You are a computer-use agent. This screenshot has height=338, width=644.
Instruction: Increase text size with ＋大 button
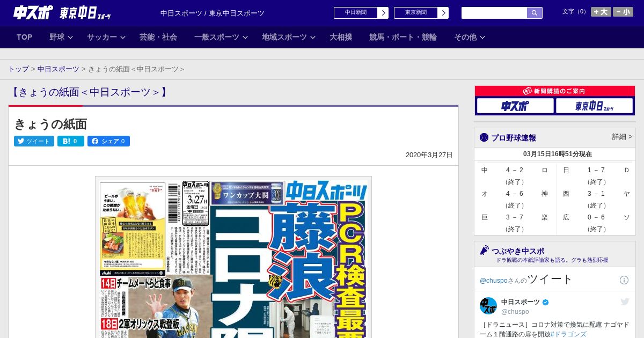pyautogui.click(x=601, y=12)
